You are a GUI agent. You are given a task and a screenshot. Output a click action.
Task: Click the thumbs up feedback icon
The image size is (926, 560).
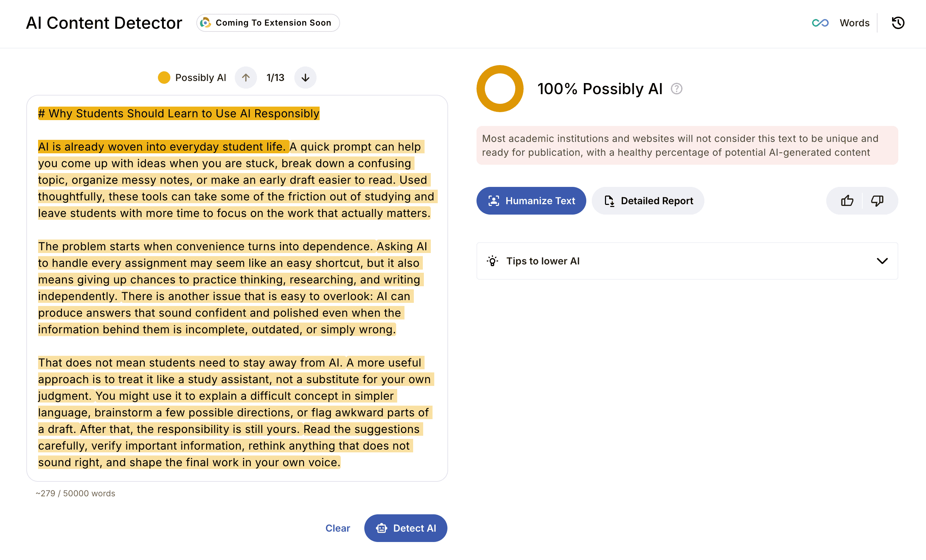(x=847, y=200)
